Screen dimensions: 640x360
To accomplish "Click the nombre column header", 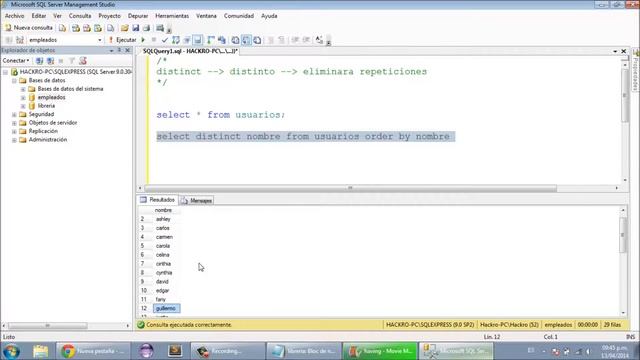I will tap(167, 210).
